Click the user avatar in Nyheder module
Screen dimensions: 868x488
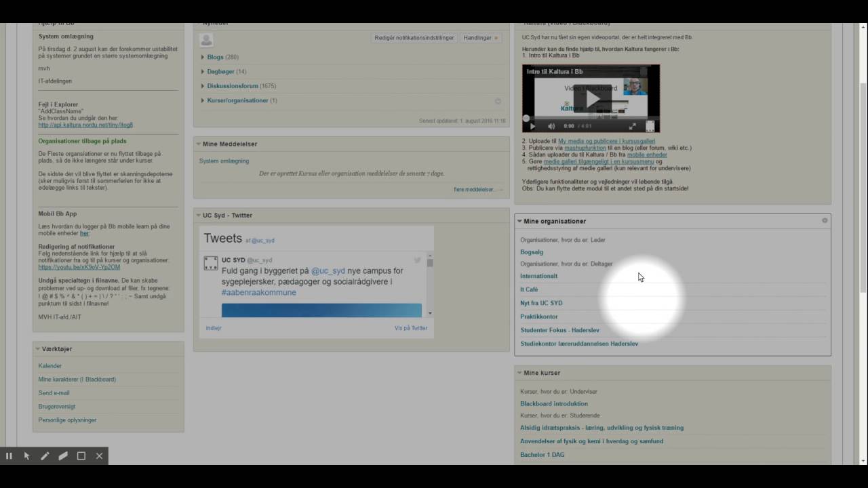pos(206,39)
